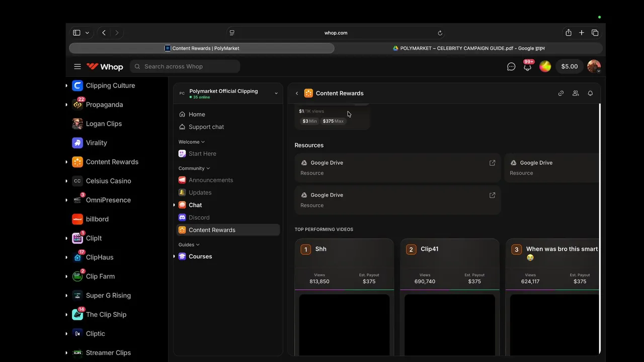
Task: Open Courses
Action: pos(228,256)
